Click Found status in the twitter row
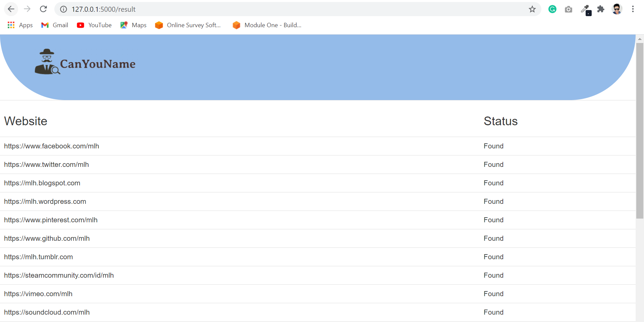This screenshot has height=322, width=644. [493, 165]
